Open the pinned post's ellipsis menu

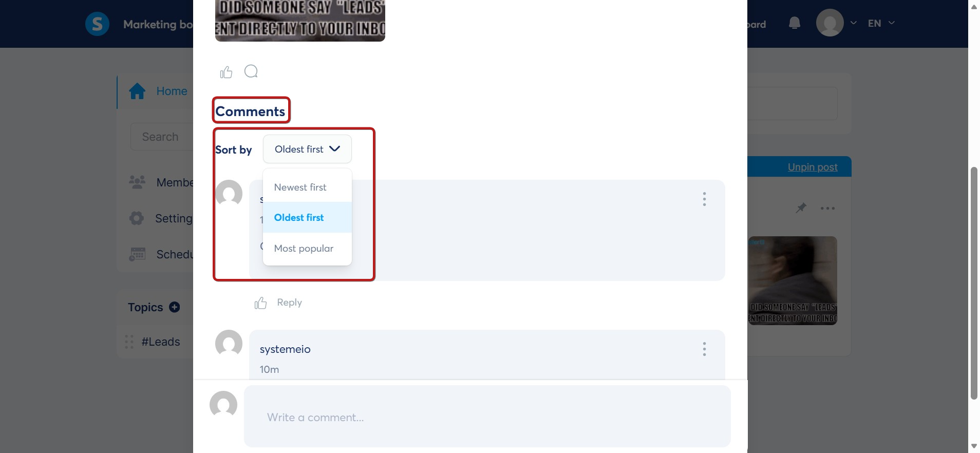[x=827, y=208]
